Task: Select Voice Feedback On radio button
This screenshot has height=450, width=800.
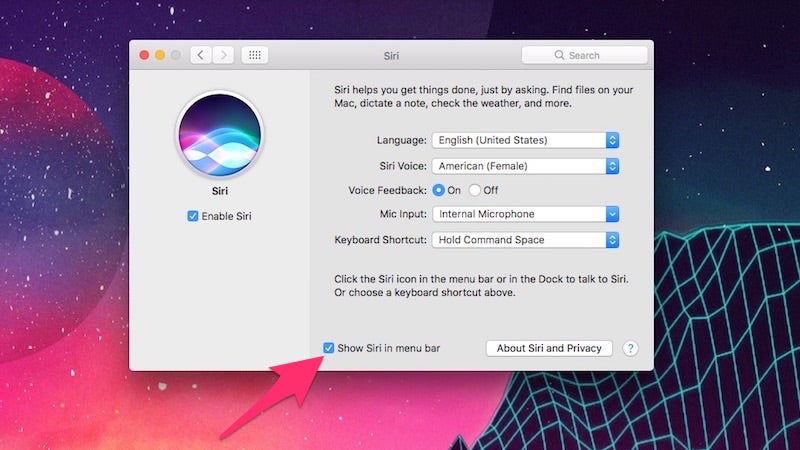Action: [438, 190]
